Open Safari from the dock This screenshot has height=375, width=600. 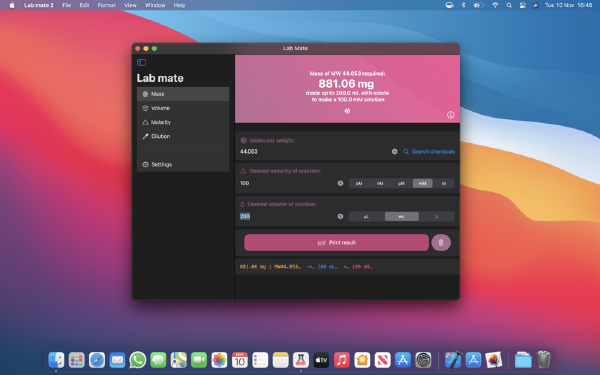point(97,360)
